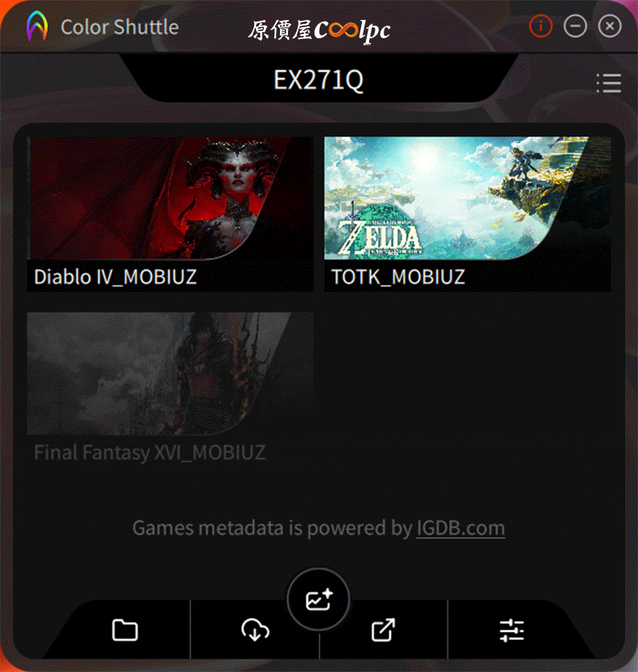Close the Color Shuttle window
Viewport: 638px width, 672px height.
pos(610,26)
